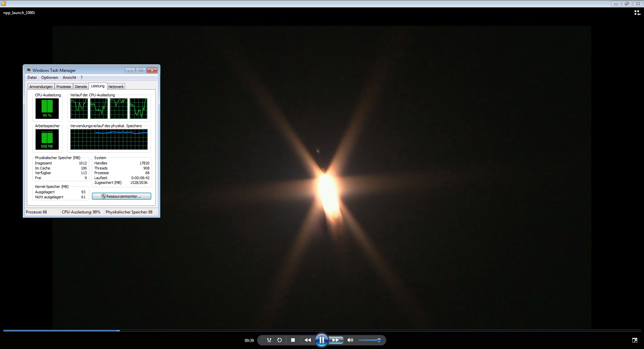Viewport: 644px width, 349px height.
Task: Restore down the media player window
Action: 627,4
